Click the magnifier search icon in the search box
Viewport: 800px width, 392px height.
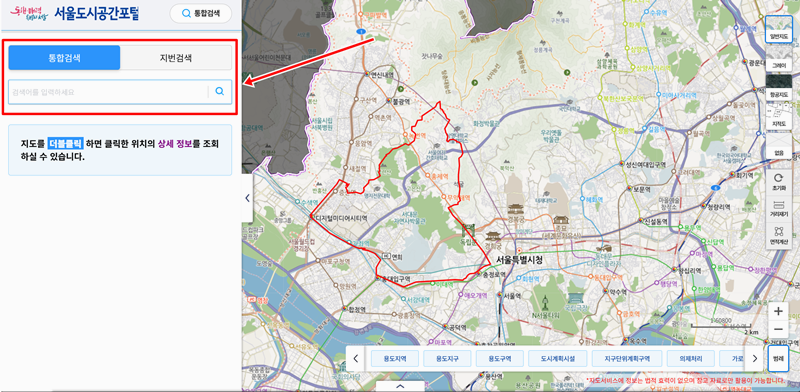(220, 91)
